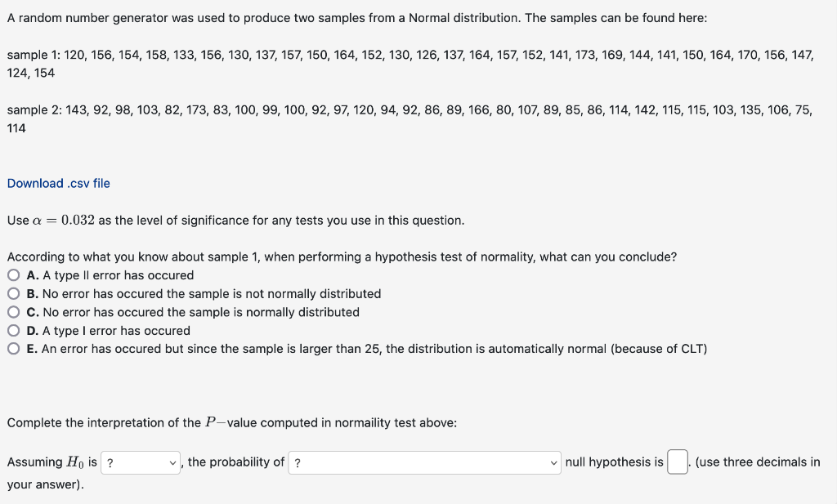837x504 pixels.
Task: Select answer D about a type I error
Action: (x=14, y=331)
